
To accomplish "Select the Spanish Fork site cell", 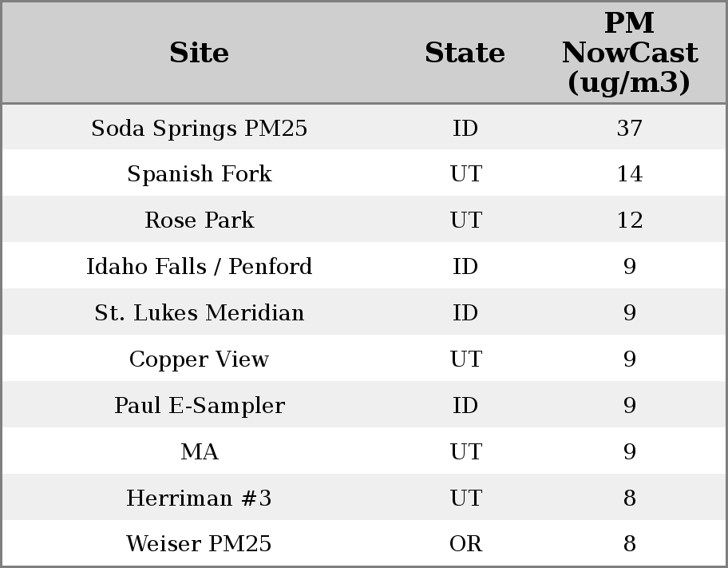I will (199, 174).
